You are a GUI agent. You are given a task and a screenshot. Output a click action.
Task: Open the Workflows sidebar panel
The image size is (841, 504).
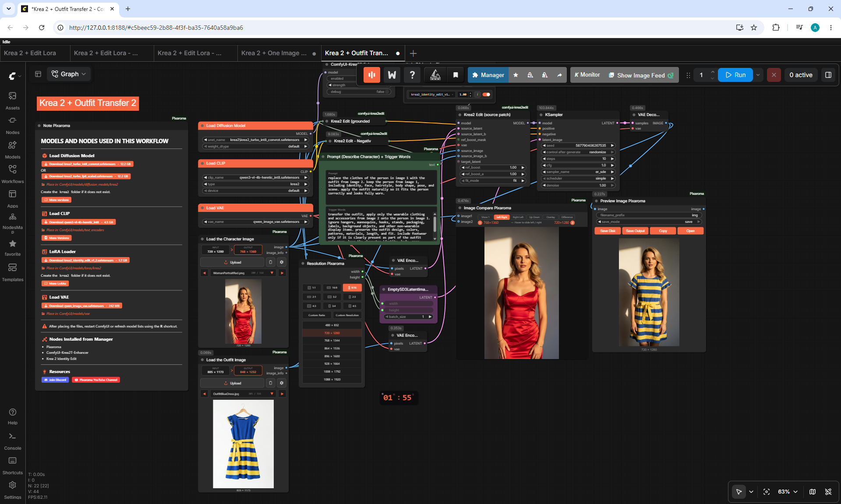[12, 174]
